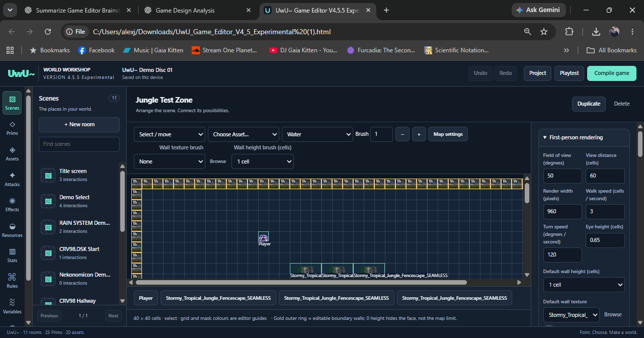Open the Resources sidebar section
Screen dimensions: 644x338
[x=12, y=230]
